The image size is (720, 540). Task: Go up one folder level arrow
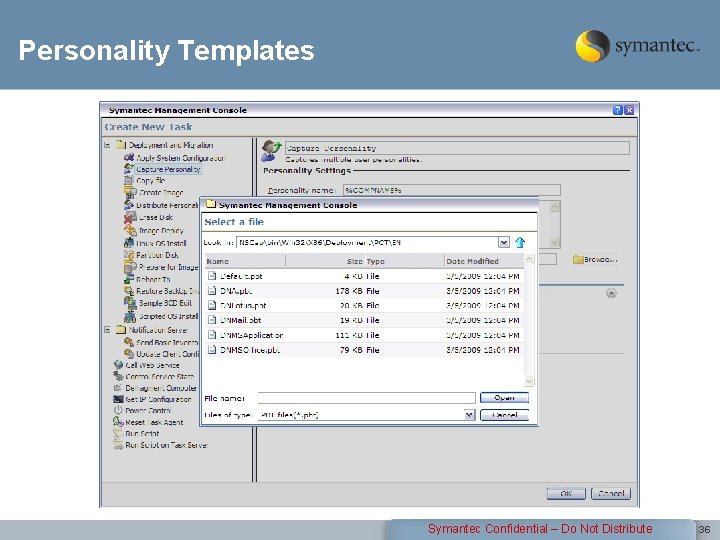(520, 242)
